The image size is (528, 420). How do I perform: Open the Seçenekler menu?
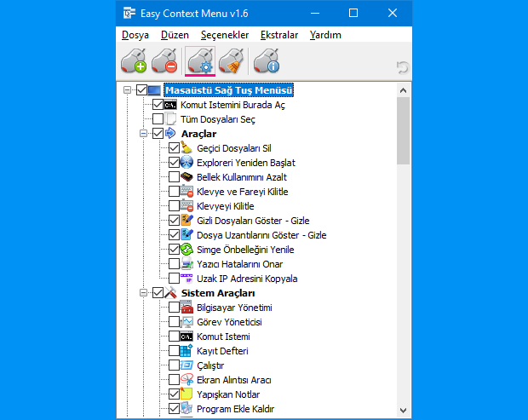[x=225, y=35]
